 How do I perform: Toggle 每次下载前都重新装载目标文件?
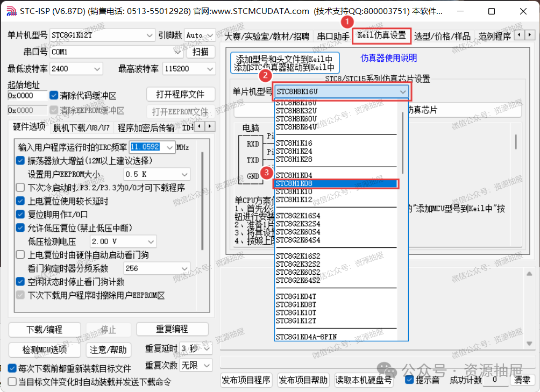(x=12, y=368)
